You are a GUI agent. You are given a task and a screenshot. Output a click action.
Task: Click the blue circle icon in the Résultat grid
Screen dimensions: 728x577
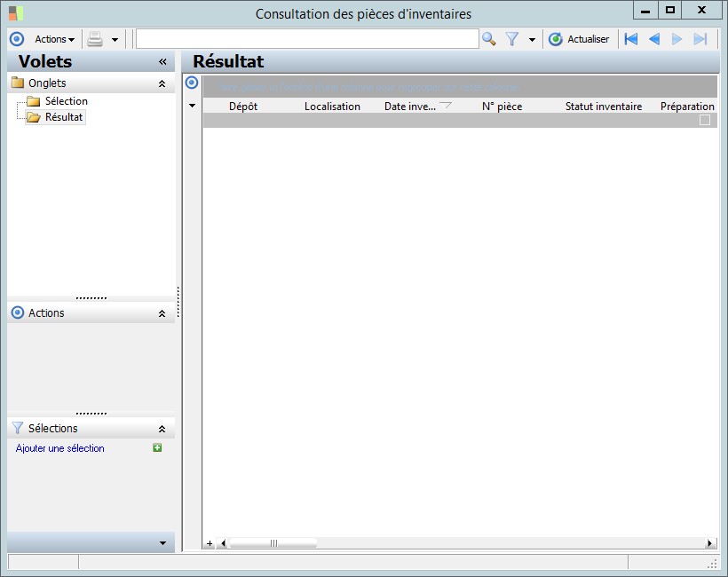click(x=192, y=83)
